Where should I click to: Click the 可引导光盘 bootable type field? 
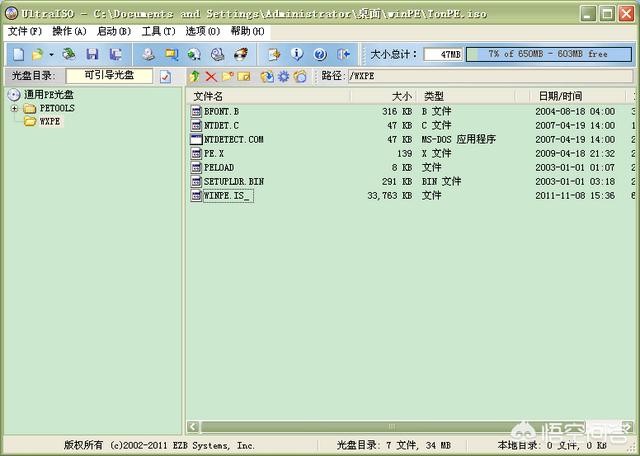(x=109, y=76)
